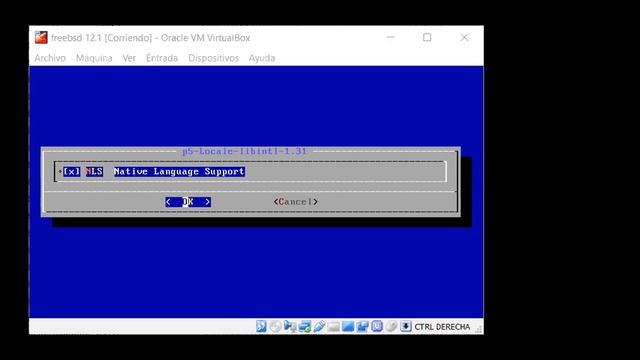Open the Entrada menu
This screenshot has height=360, width=640.
[x=162, y=58]
